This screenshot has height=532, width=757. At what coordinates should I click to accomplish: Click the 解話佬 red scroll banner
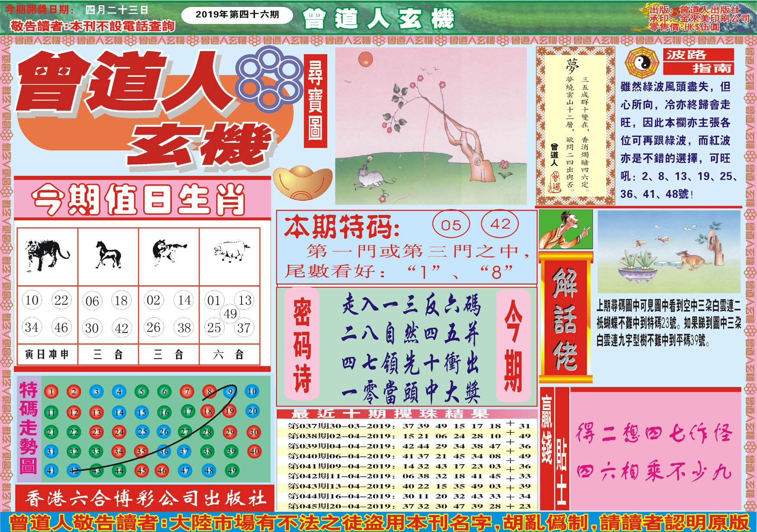[x=565, y=319]
